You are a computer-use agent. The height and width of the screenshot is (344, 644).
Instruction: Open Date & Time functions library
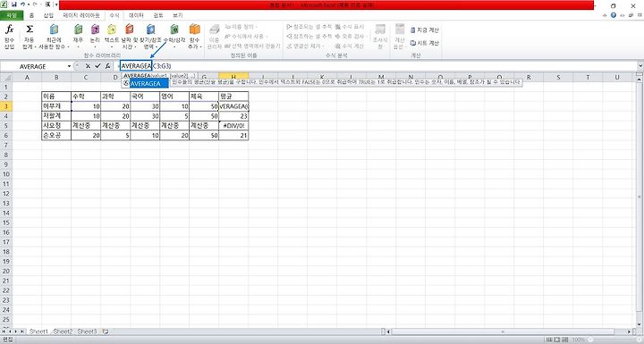point(129,37)
